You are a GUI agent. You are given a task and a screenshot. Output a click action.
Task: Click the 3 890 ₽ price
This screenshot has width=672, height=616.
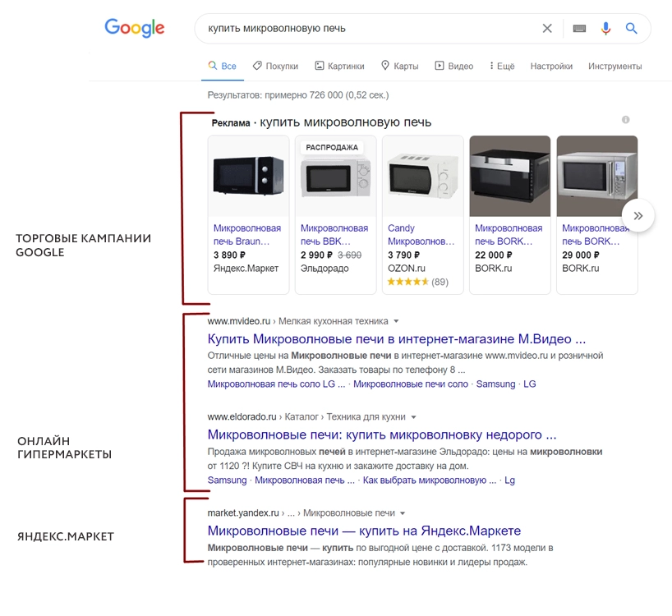(x=229, y=255)
